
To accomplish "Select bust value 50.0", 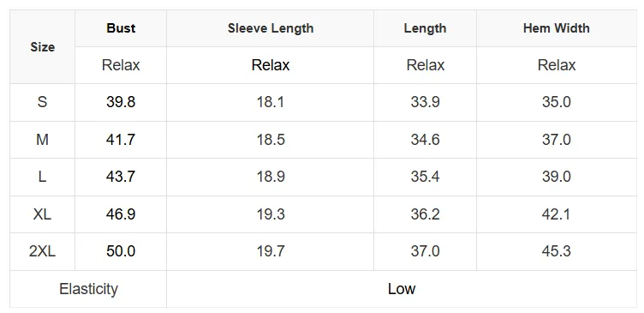I will coord(121,251).
